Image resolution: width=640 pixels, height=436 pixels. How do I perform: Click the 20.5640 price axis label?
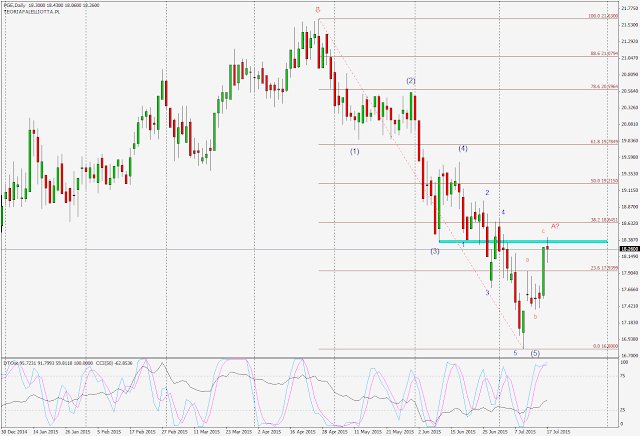point(629,91)
